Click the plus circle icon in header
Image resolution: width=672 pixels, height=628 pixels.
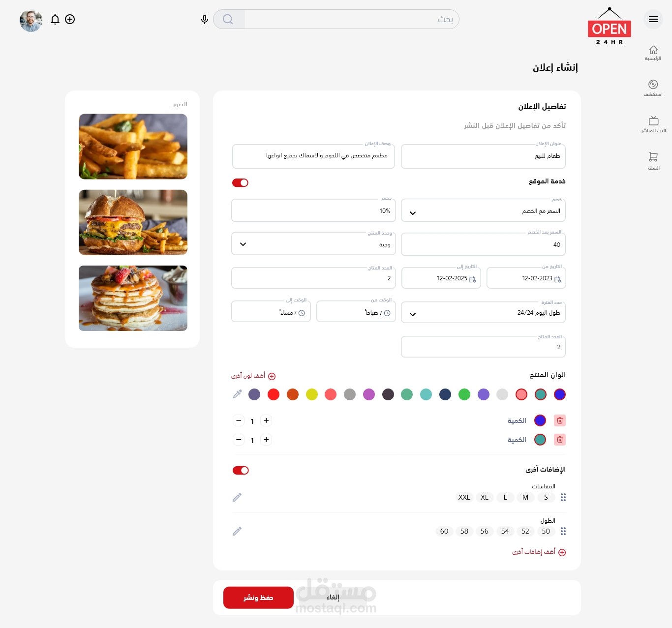pyautogui.click(x=70, y=19)
